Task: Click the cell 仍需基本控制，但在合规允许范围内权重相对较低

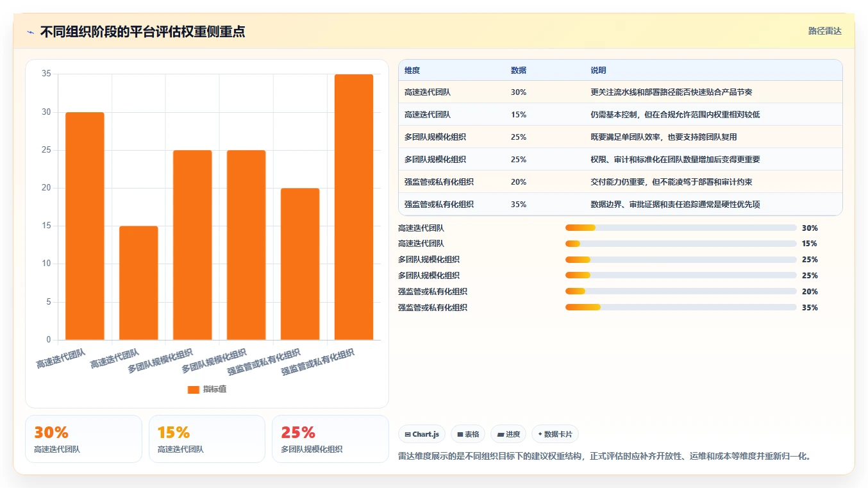Action: pyautogui.click(x=675, y=115)
